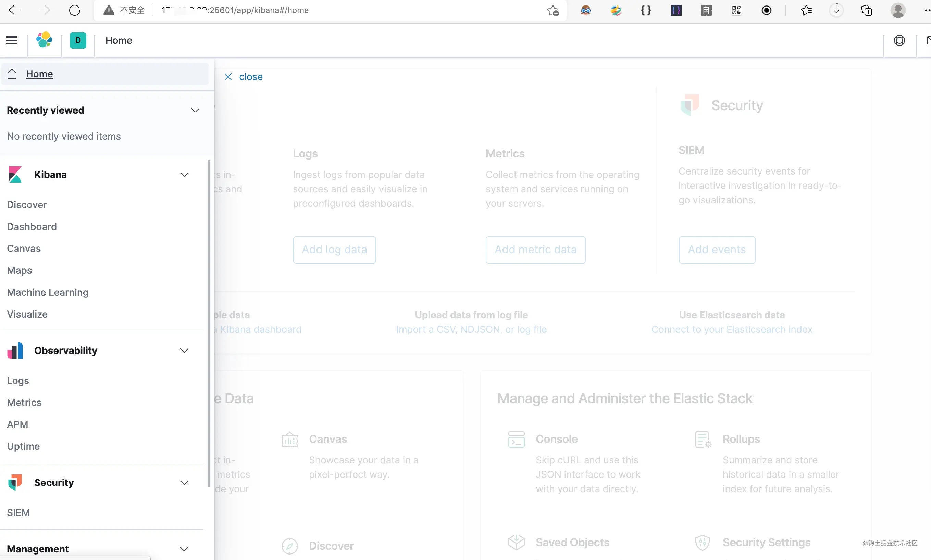
Task: Click the Security Settings shield icon
Action: pos(702,543)
